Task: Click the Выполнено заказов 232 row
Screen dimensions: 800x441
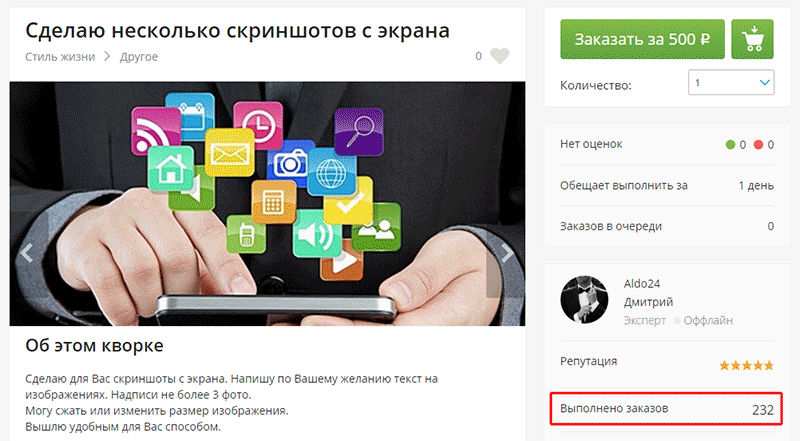Action: (x=666, y=409)
